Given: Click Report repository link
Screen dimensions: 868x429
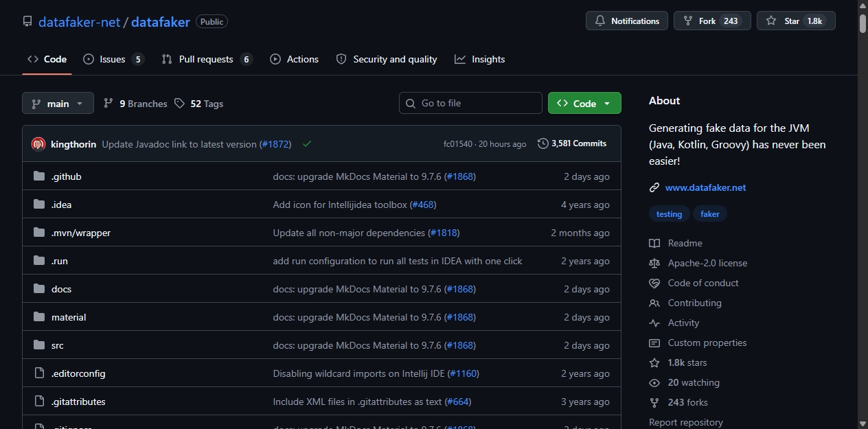Looking at the screenshot, I should point(686,422).
